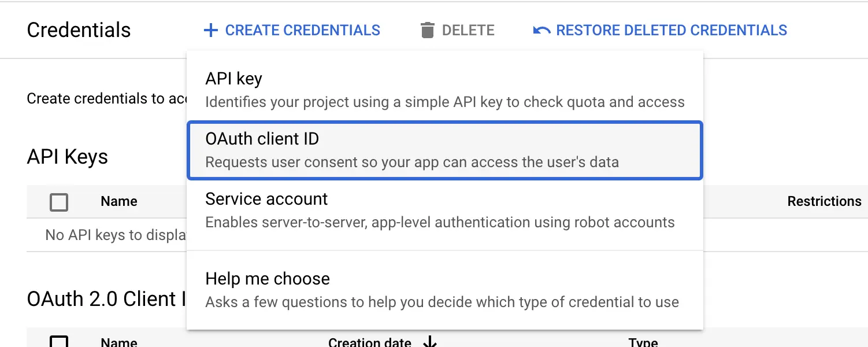This screenshot has width=868, height=347.
Task: Click RESTORE DELETED CREDENTIALS link
Action: tap(670, 29)
